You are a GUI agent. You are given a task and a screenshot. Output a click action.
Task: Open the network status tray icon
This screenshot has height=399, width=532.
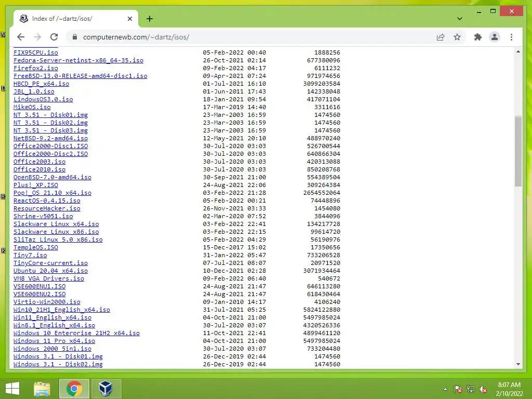point(471,389)
